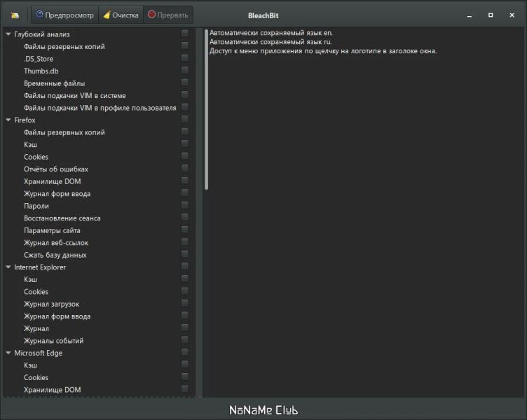Enable Сжать базу данных checkbox
527x420 pixels.
[x=185, y=254]
